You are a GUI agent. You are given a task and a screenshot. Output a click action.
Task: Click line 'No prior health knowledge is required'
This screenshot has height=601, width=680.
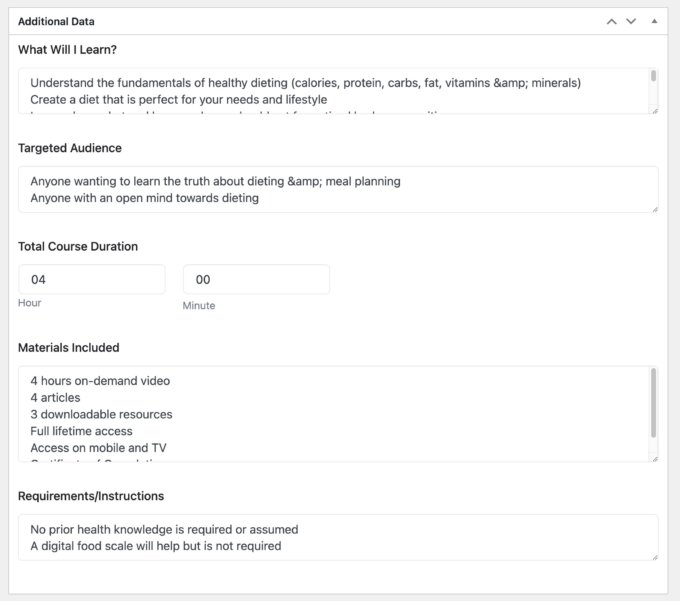click(x=164, y=529)
